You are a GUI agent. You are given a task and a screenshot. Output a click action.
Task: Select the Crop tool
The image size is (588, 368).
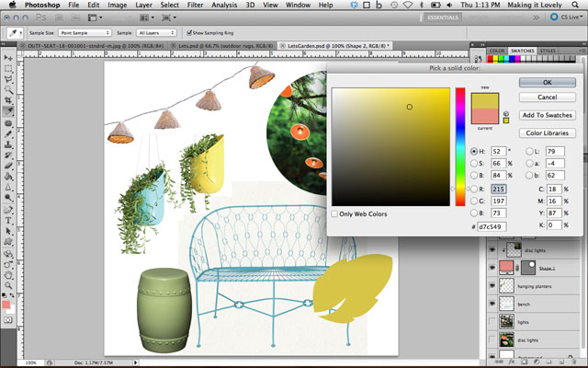click(8, 100)
